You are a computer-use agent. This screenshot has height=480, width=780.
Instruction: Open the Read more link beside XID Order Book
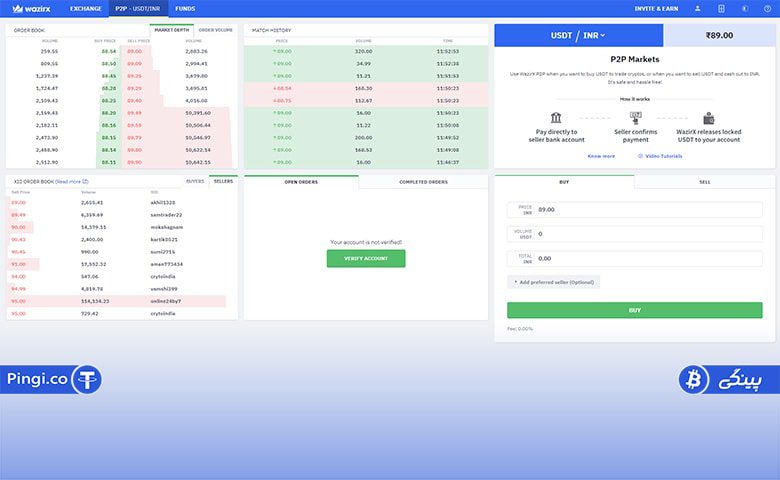[x=72, y=182]
